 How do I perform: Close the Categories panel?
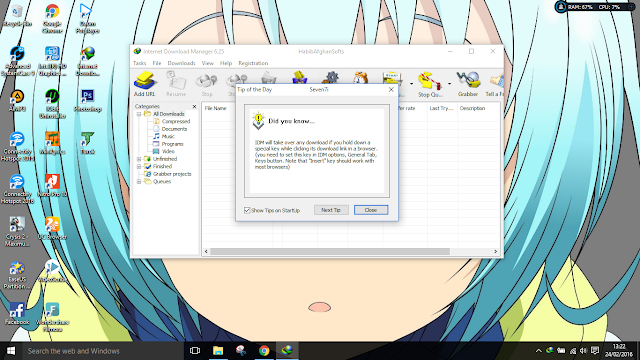(x=194, y=107)
